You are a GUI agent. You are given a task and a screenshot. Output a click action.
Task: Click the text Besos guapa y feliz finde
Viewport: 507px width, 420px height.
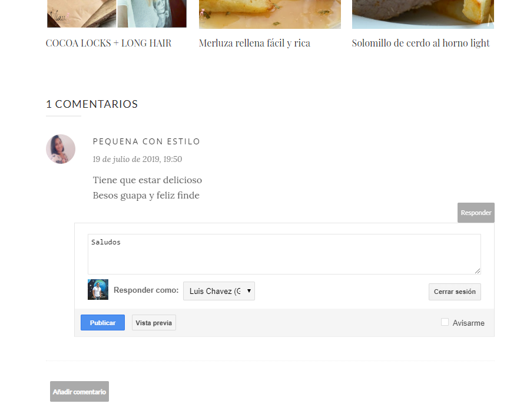click(x=146, y=196)
